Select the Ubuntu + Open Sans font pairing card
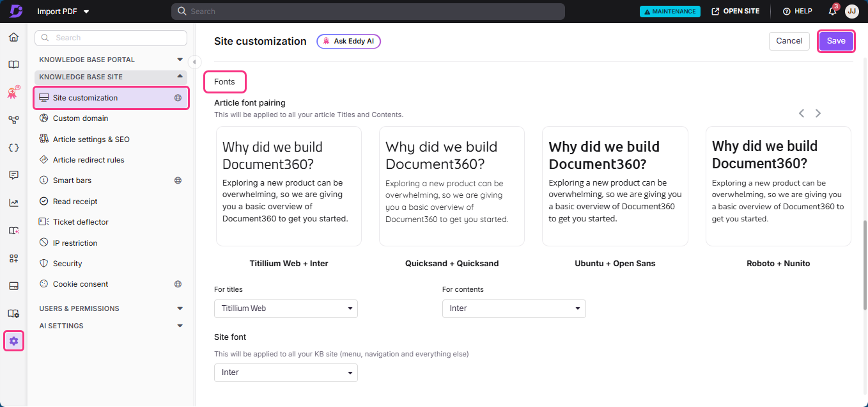This screenshot has width=868, height=407. pyautogui.click(x=614, y=186)
